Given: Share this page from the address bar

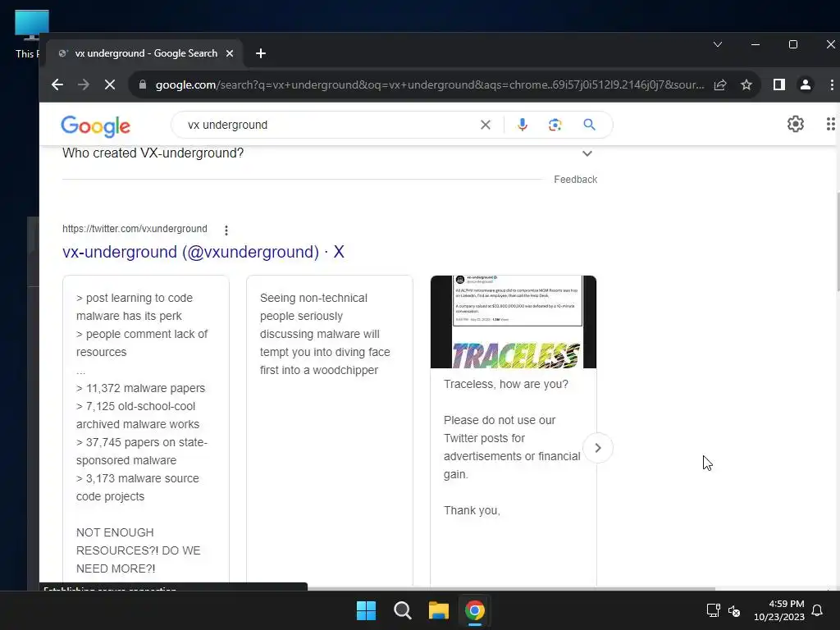Looking at the screenshot, I should [x=720, y=84].
